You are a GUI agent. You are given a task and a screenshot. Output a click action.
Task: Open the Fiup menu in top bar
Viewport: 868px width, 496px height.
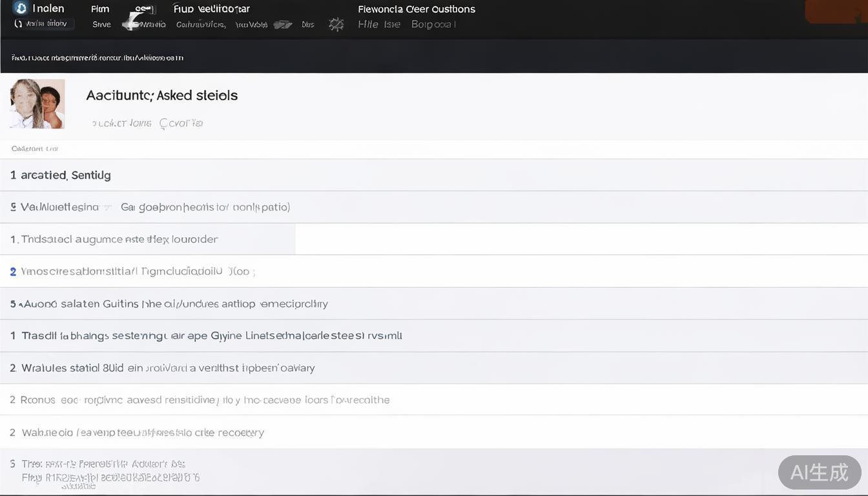coord(211,9)
